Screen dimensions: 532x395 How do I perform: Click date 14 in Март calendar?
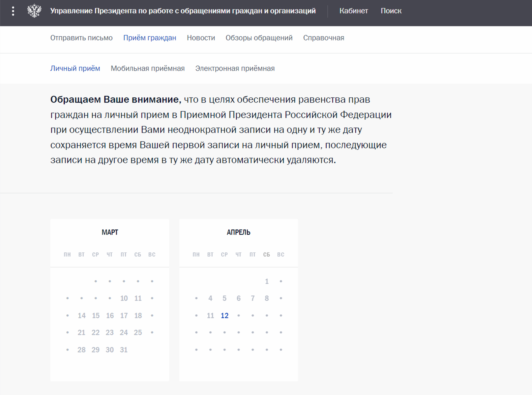click(x=82, y=316)
